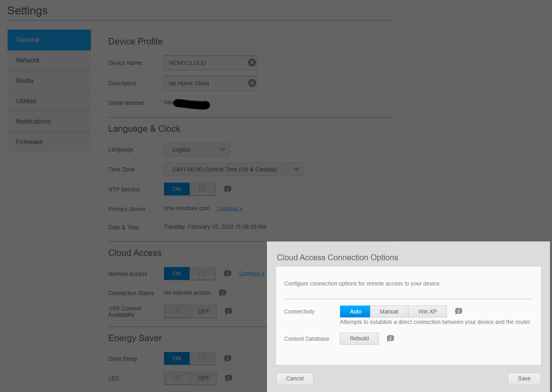
Task: Click Configure link for Remote Access
Action: 252,273
